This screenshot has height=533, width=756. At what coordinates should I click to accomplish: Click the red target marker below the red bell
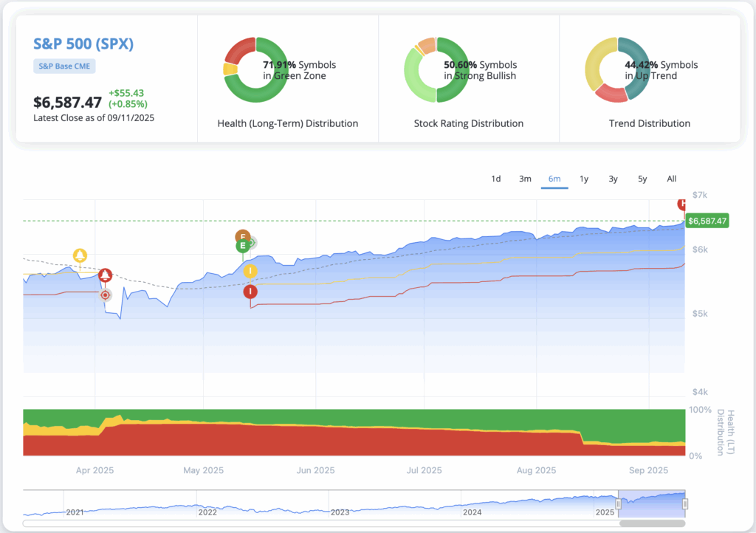coord(105,295)
